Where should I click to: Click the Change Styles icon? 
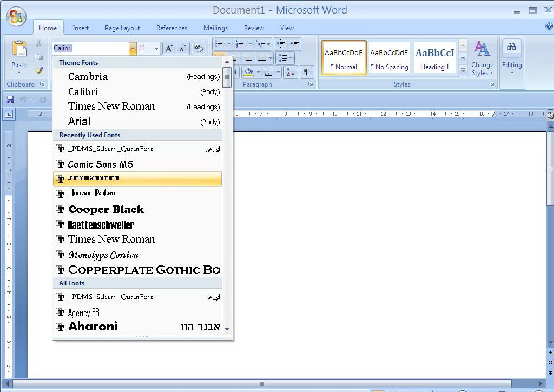pos(482,49)
